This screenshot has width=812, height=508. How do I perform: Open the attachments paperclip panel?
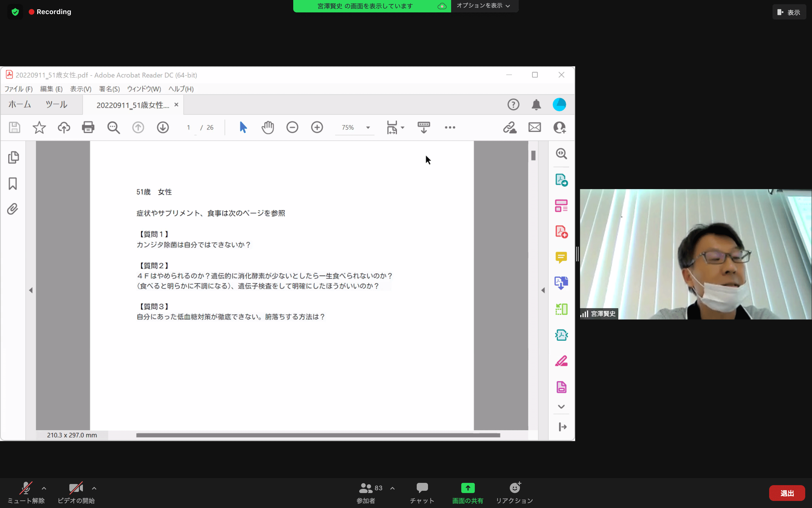(12, 209)
